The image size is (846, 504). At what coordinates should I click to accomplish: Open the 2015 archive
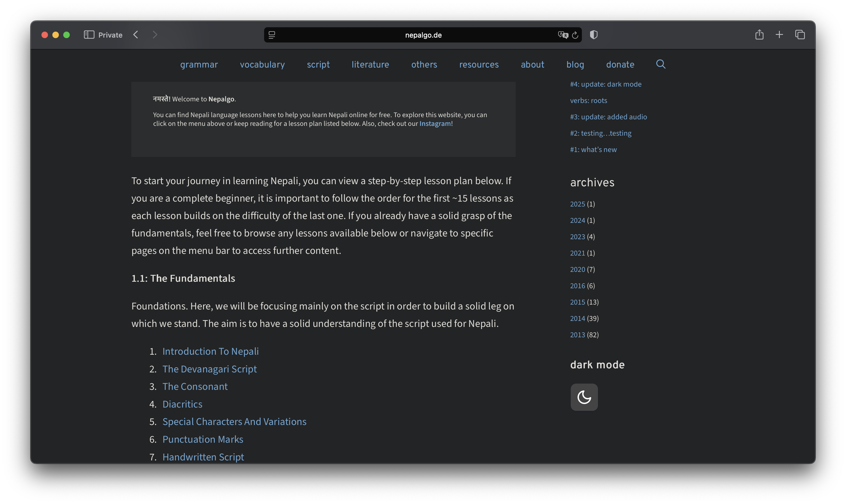(578, 302)
